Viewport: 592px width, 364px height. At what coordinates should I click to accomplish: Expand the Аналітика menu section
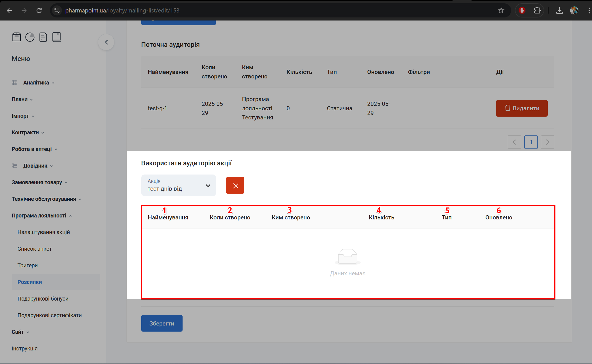click(36, 83)
